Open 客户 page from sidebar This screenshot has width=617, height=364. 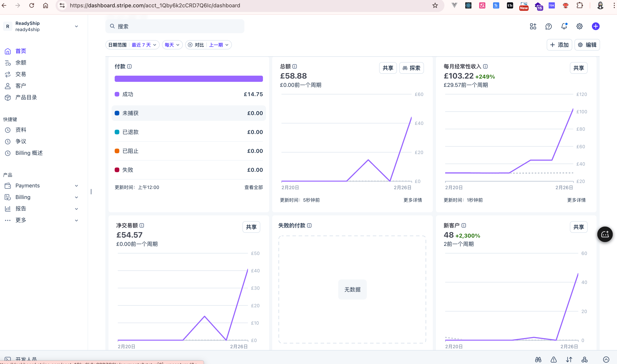(21, 86)
